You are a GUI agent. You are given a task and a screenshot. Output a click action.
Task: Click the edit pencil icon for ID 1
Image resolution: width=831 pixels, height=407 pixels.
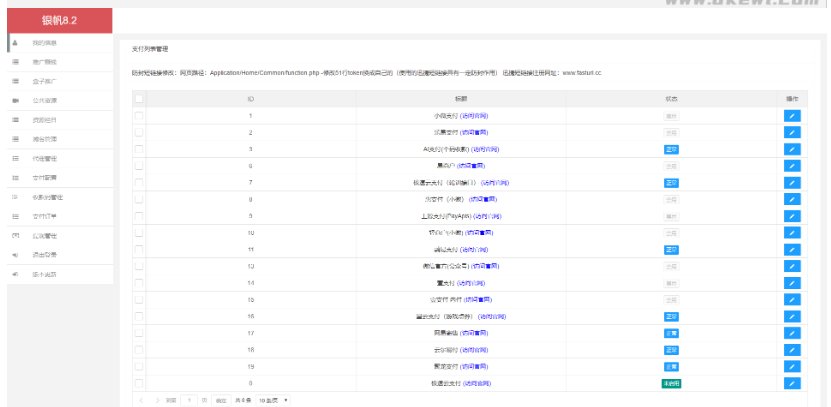click(x=792, y=116)
